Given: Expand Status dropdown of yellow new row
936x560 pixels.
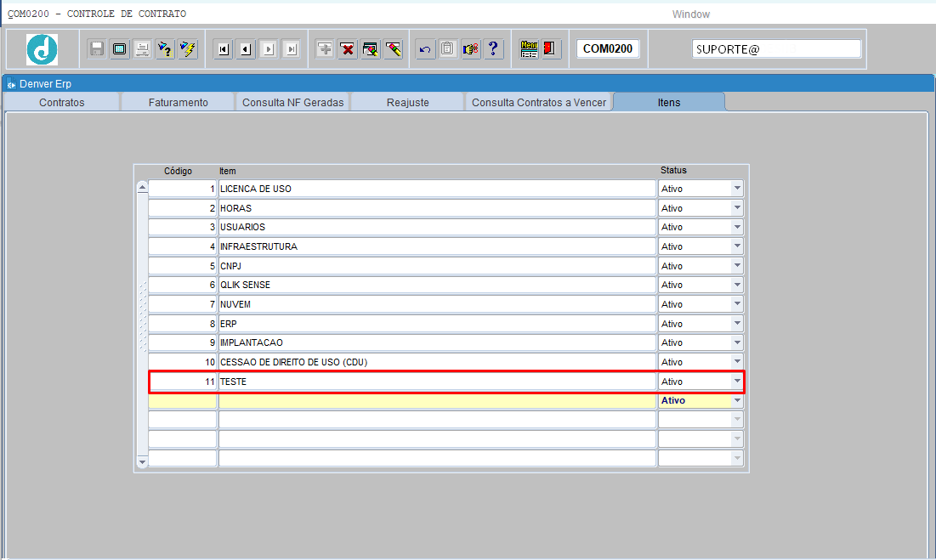Looking at the screenshot, I should pos(737,401).
